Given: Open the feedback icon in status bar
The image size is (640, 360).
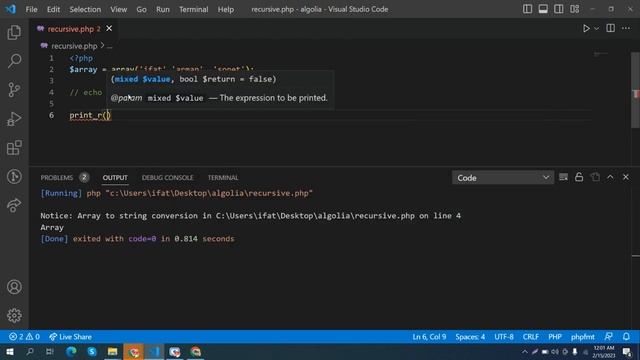Looking at the screenshot, I should pos(608,337).
